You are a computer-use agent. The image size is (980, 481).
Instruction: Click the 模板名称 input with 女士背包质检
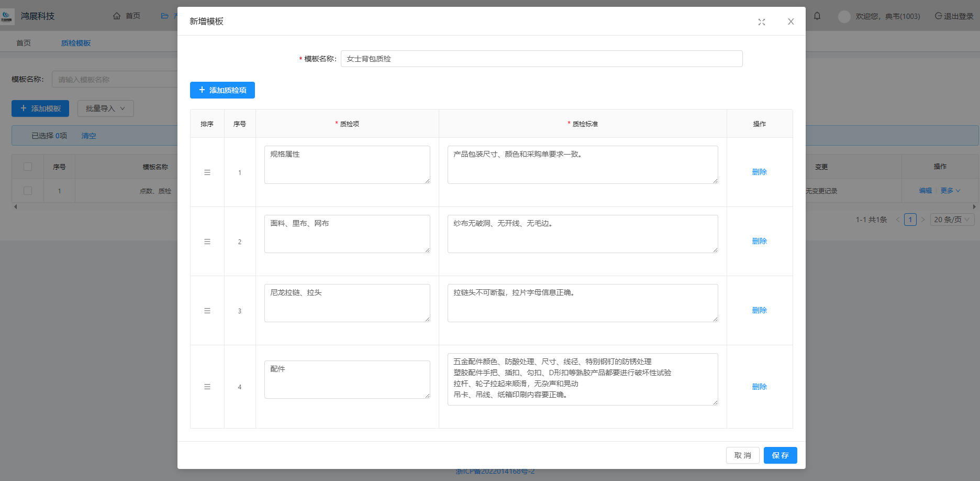[541, 59]
